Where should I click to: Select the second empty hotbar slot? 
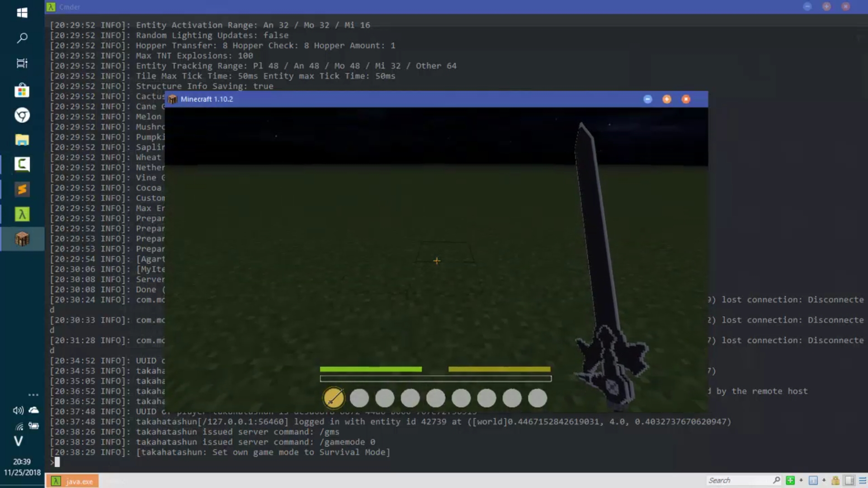click(359, 398)
